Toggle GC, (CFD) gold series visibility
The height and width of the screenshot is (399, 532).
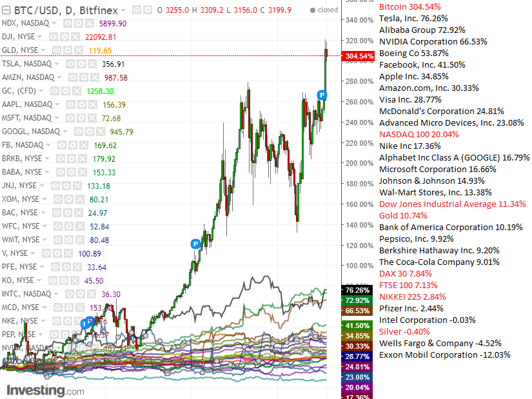55,92
